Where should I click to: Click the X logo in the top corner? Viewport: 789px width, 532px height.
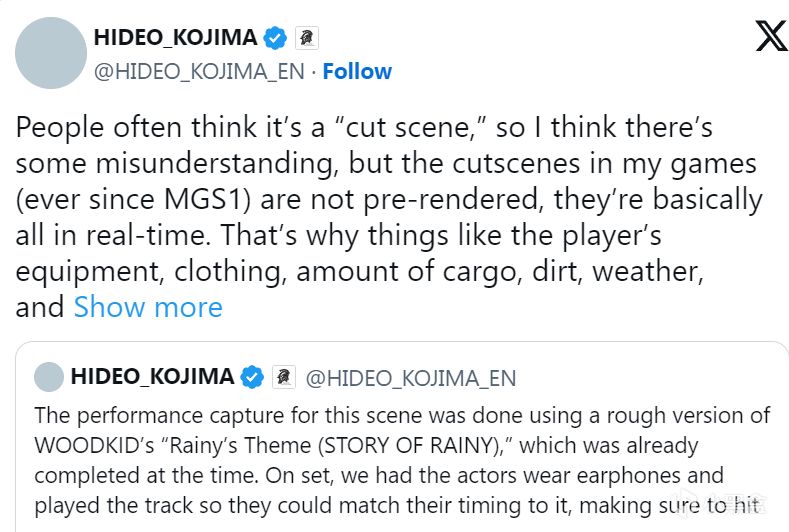click(x=772, y=36)
